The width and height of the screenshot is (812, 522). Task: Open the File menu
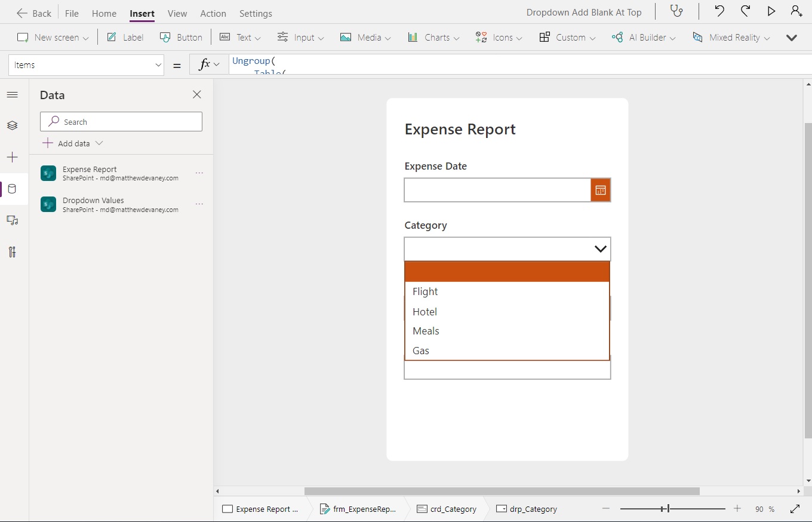coord(72,13)
